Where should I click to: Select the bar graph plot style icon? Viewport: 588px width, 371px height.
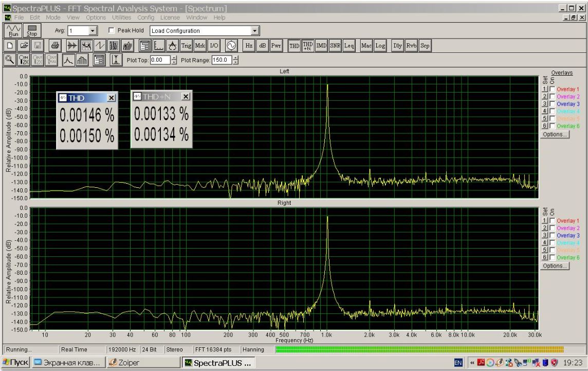point(82,60)
